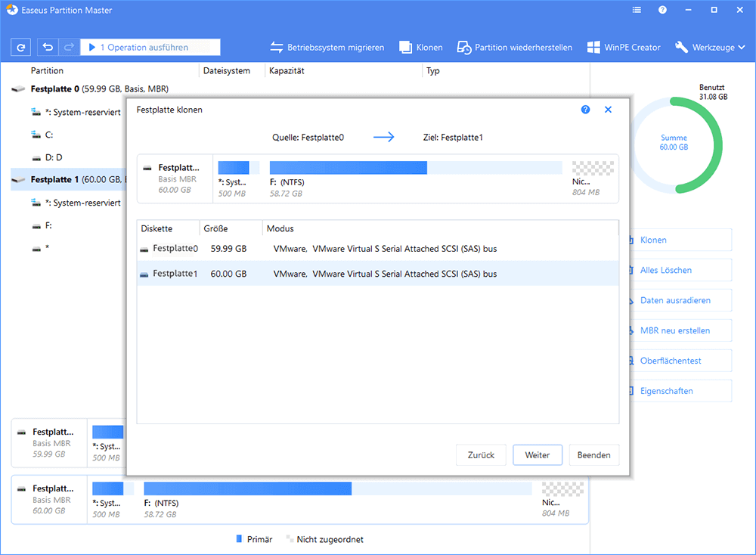Click the C: partition icon
The image size is (756, 555).
(36, 135)
